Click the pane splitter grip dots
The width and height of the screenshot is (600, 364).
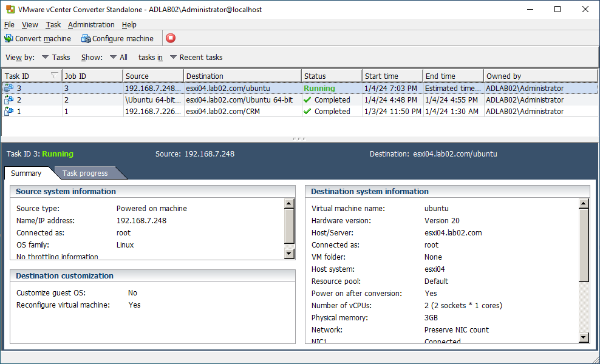(299, 139)
